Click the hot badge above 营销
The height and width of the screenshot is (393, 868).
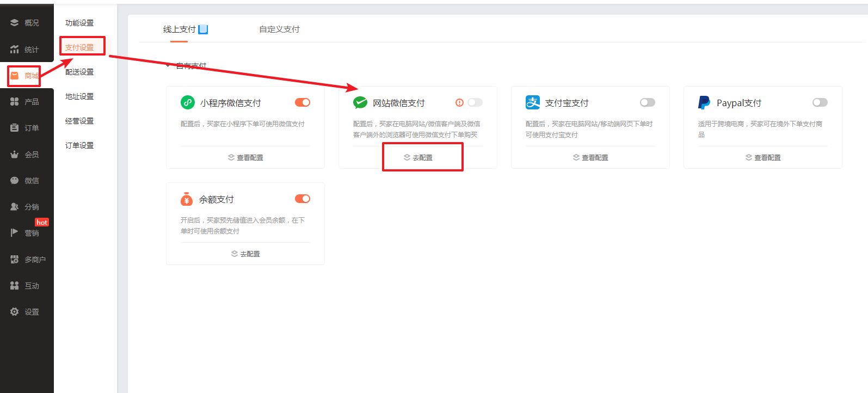point(42,222)
